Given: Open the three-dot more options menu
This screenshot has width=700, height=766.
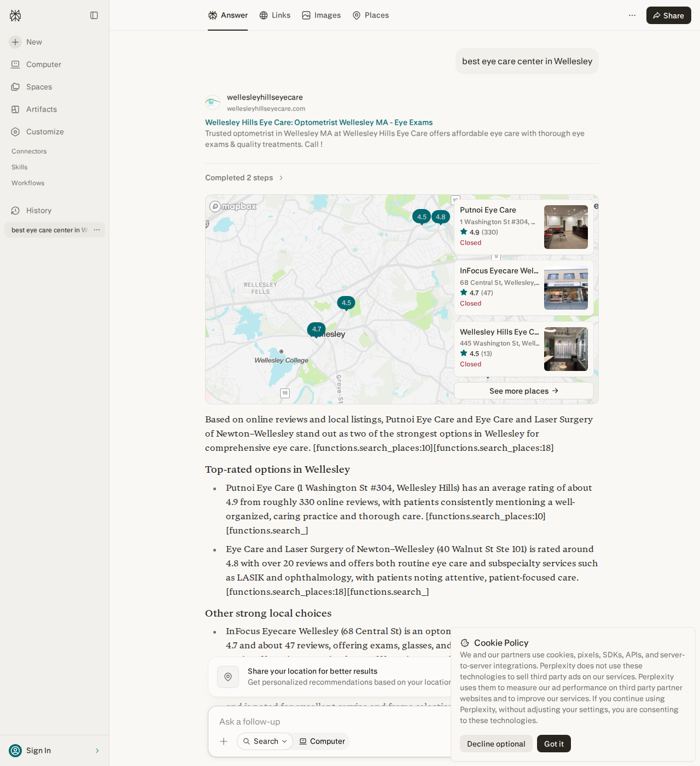Looking at the screenshot, I should click(632, 15).
